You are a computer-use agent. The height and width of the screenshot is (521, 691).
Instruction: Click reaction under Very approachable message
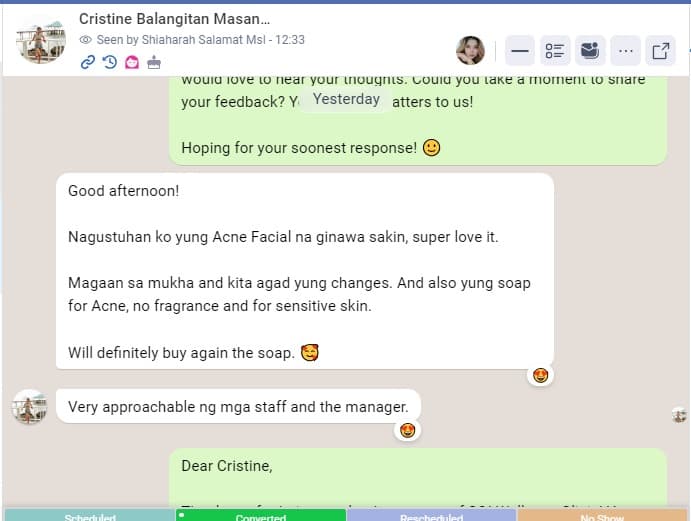tap(407, 430)
